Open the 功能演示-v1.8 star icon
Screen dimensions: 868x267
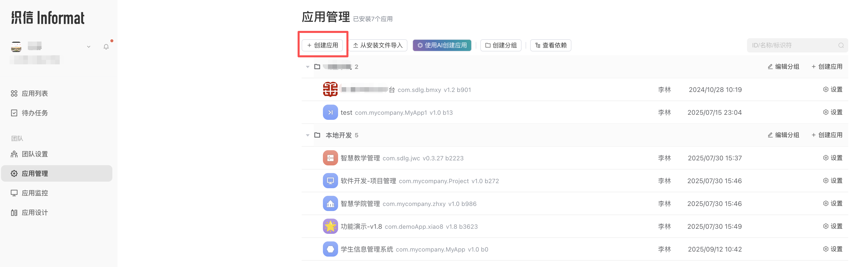tap(330, 226)
